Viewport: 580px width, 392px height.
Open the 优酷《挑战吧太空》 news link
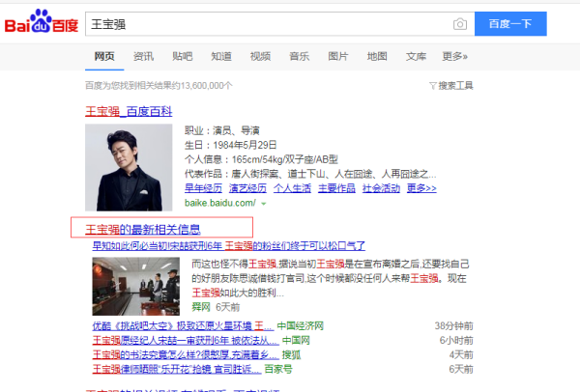(x=183, y=326)
